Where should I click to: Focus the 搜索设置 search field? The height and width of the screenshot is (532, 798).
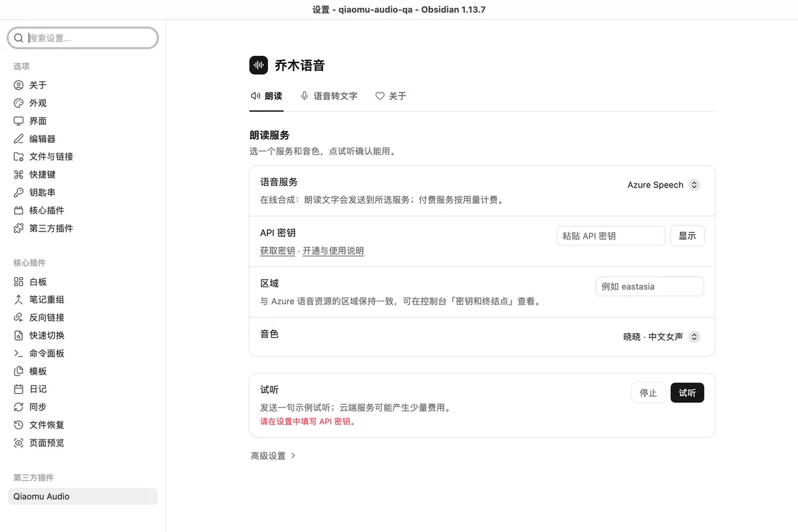tap(83, 38)
